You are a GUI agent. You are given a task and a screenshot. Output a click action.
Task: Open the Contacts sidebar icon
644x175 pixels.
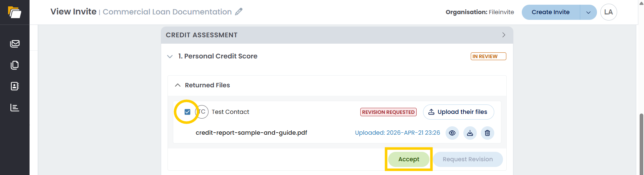[15, 86]
